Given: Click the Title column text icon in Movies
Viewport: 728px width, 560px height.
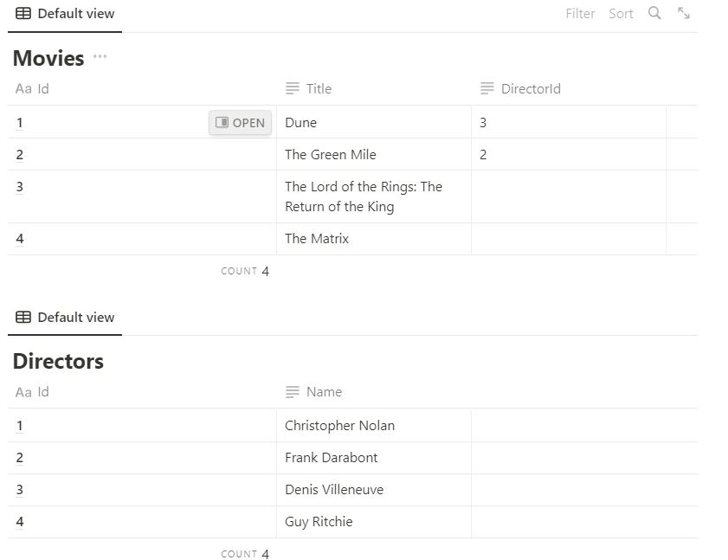Looking at the screenshot, I should pos(293,89).
